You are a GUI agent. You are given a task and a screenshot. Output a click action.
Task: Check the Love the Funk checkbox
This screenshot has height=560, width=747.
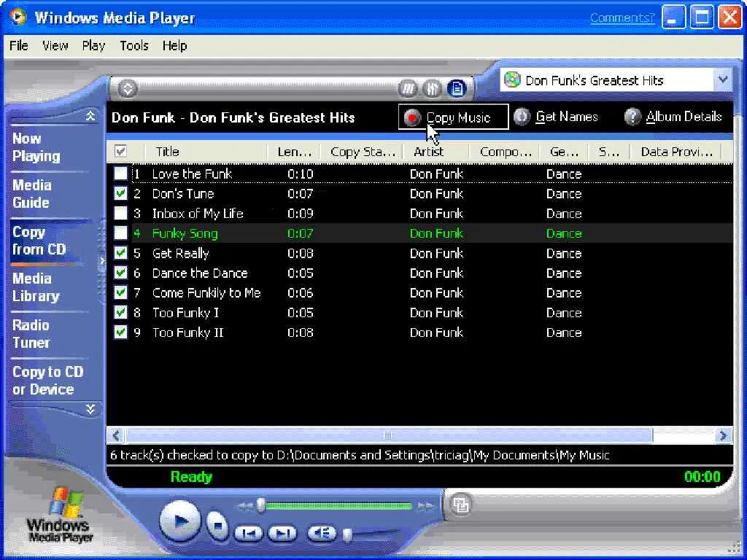point(120,174)
